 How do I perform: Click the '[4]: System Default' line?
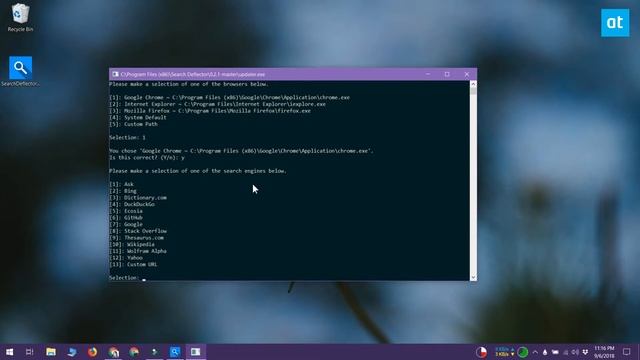(138, 118)
